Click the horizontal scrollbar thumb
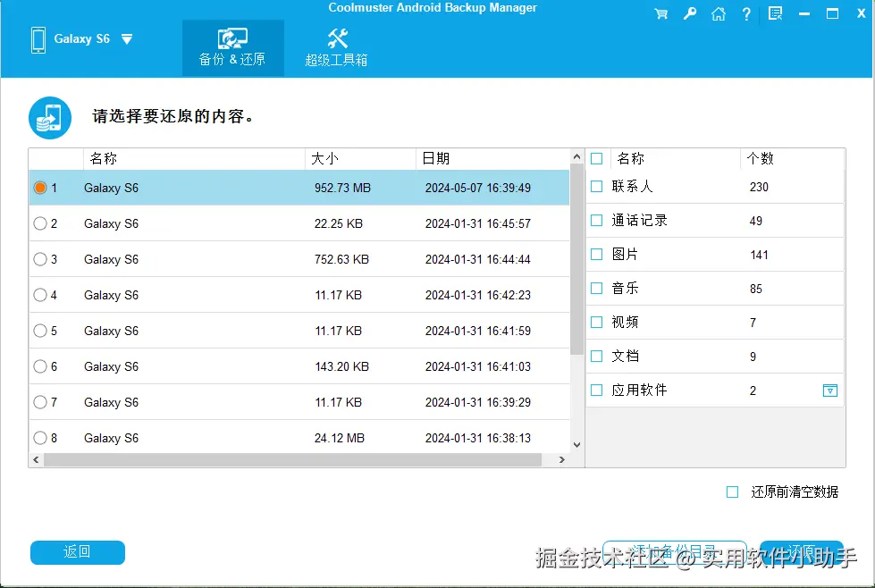Image resolution: width=875 pixels, height=588 pixels. click(x=292, y=460)
